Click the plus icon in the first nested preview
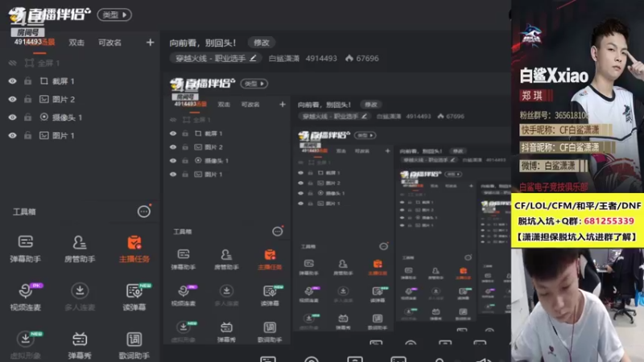The height and width of the screenshot is (362, 644). pos(283,105)
